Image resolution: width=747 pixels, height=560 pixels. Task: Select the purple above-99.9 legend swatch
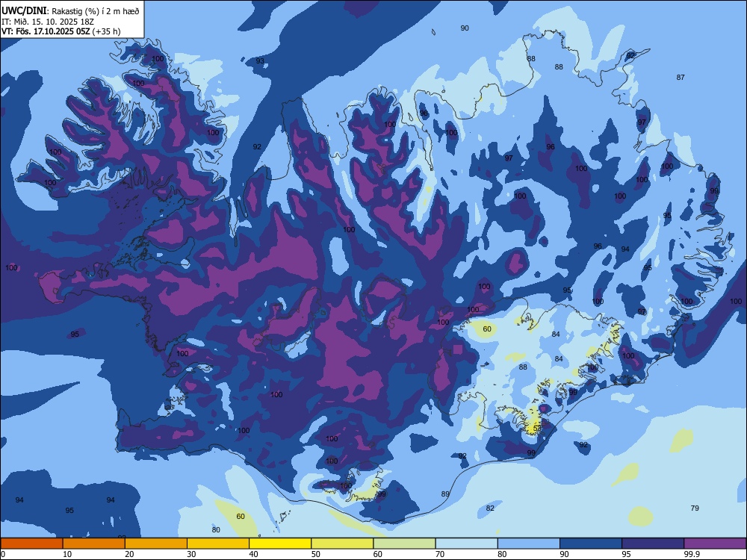715,544
